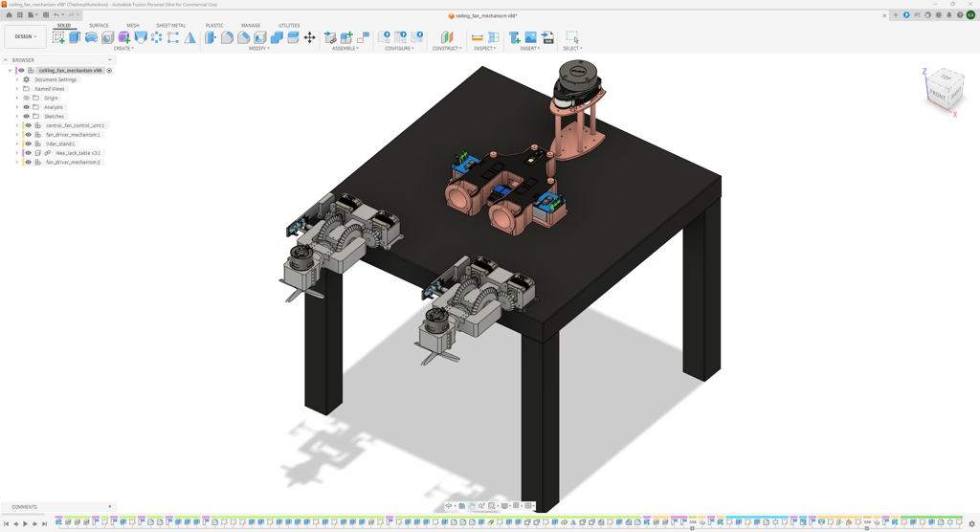Select the Chamfer tool

[244, 37]
